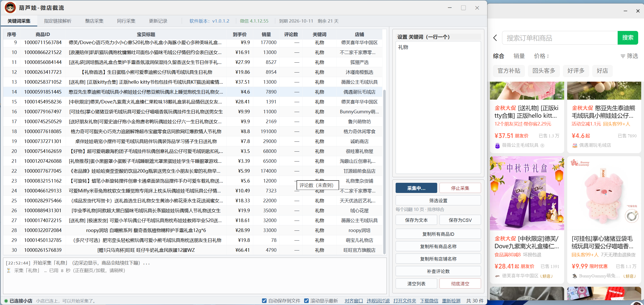Click the 清空列表 button
Image resolution: width=644 pixels, height=305 pixels.
(x=416, y=284)
